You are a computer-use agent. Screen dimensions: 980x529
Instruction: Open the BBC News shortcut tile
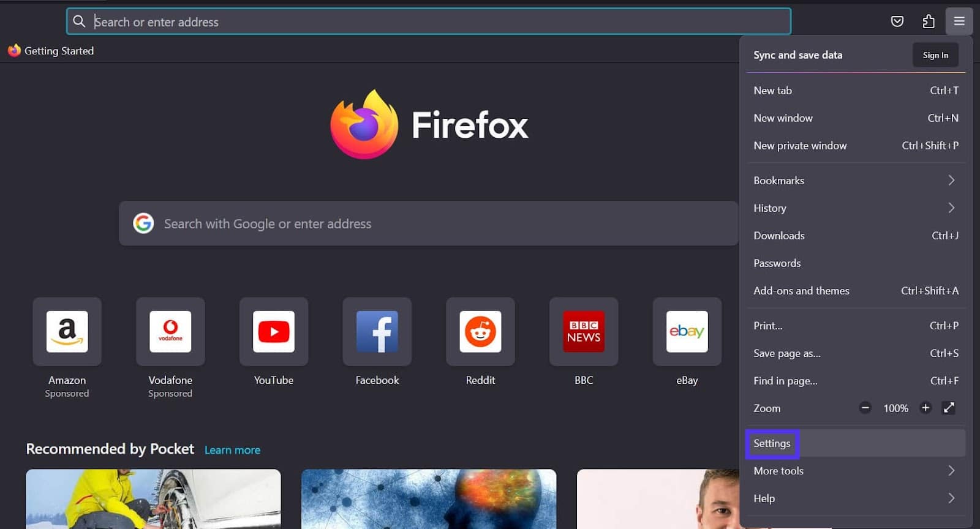(x=584, y=331)
